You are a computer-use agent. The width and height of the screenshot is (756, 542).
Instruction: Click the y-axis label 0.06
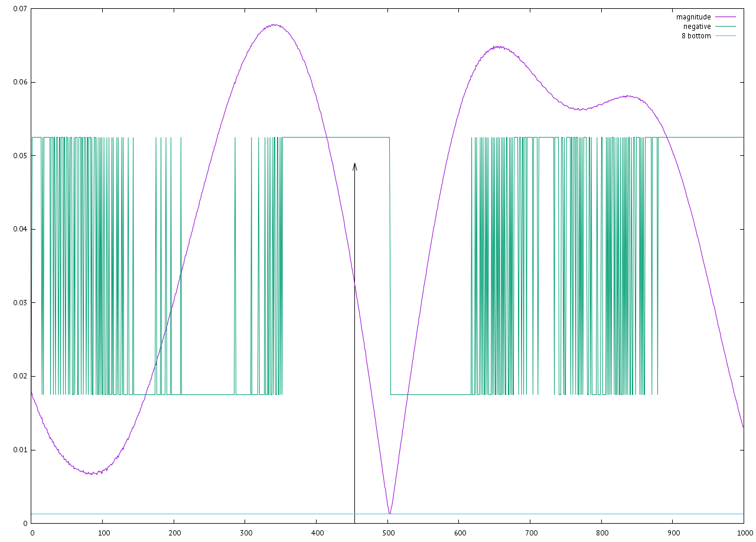tap(20, 82)
